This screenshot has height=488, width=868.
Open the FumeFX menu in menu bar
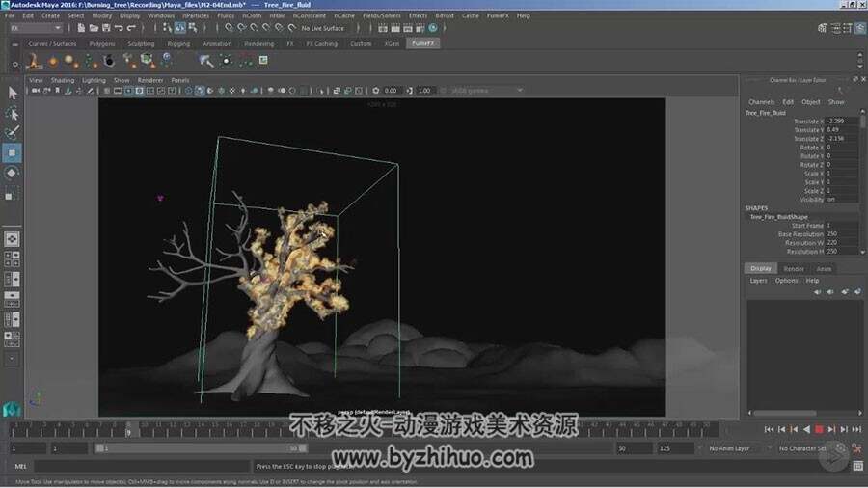click(498, 16)
